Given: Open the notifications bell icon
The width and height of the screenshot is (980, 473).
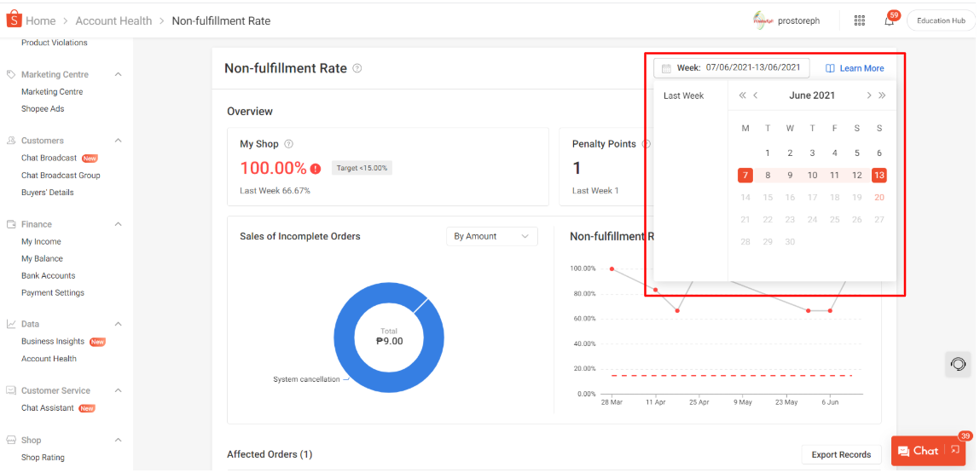Looking at the screenshot, I should click(x=889, y=20).
